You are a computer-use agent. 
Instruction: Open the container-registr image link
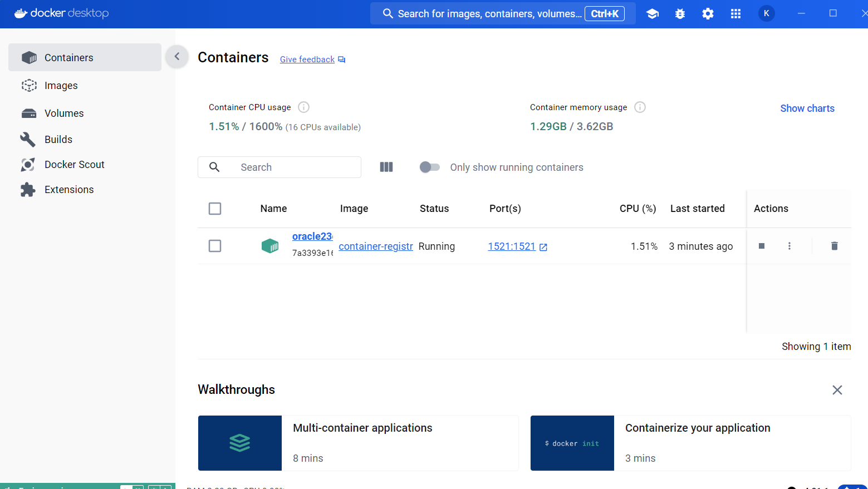pos(376,246)
